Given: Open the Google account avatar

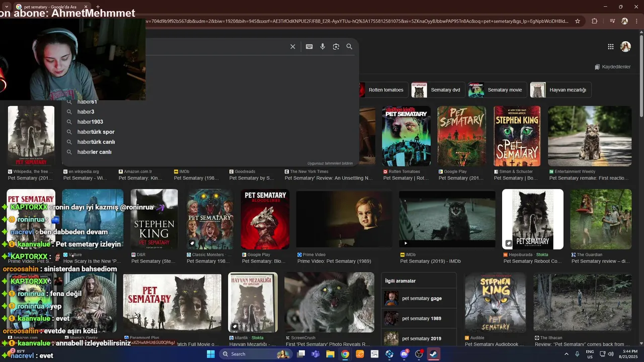Looking at the screenshot, I should pos(625,47).
